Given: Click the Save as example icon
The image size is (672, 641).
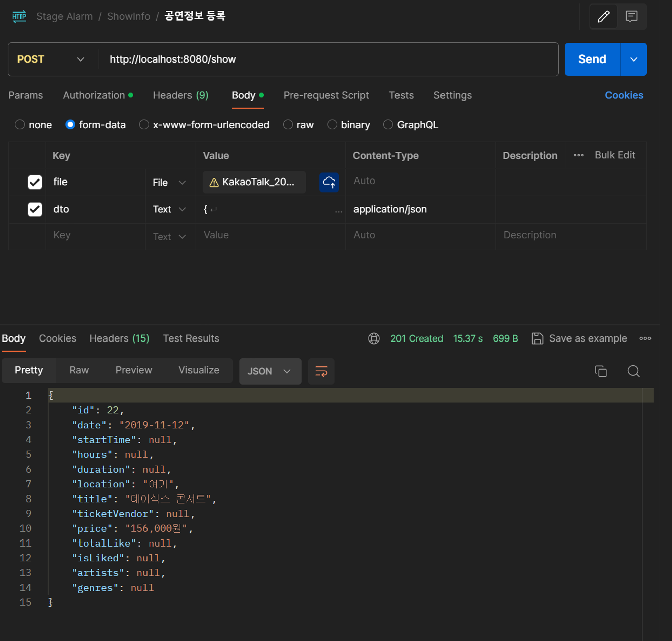Looking at the screenshot, I should (537, 338).
